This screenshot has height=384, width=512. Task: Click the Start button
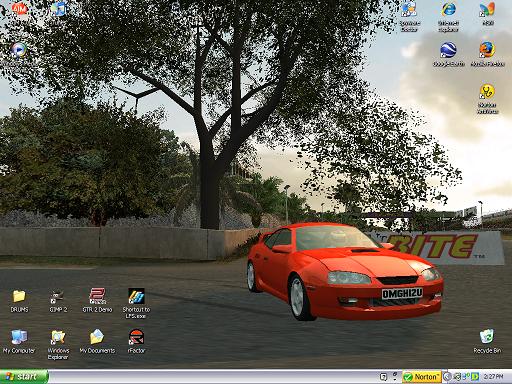pos(24,377)
